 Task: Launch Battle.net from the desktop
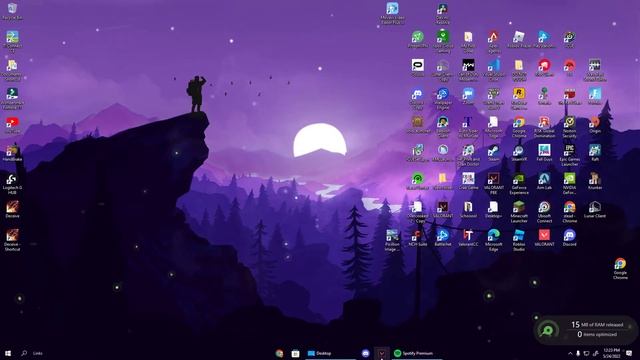coord(443,238)
